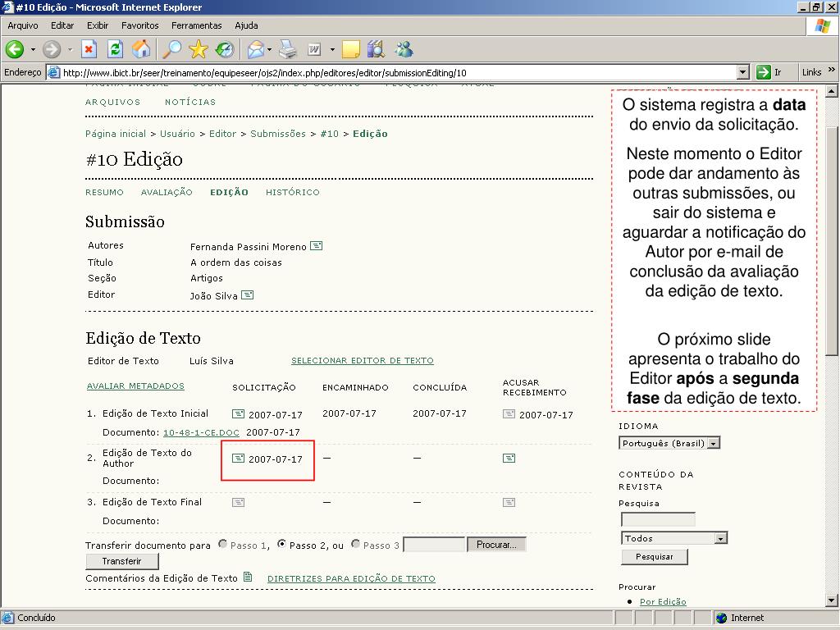
Task: Select the Passo 2 radio button
Action: tap(282, 544)
